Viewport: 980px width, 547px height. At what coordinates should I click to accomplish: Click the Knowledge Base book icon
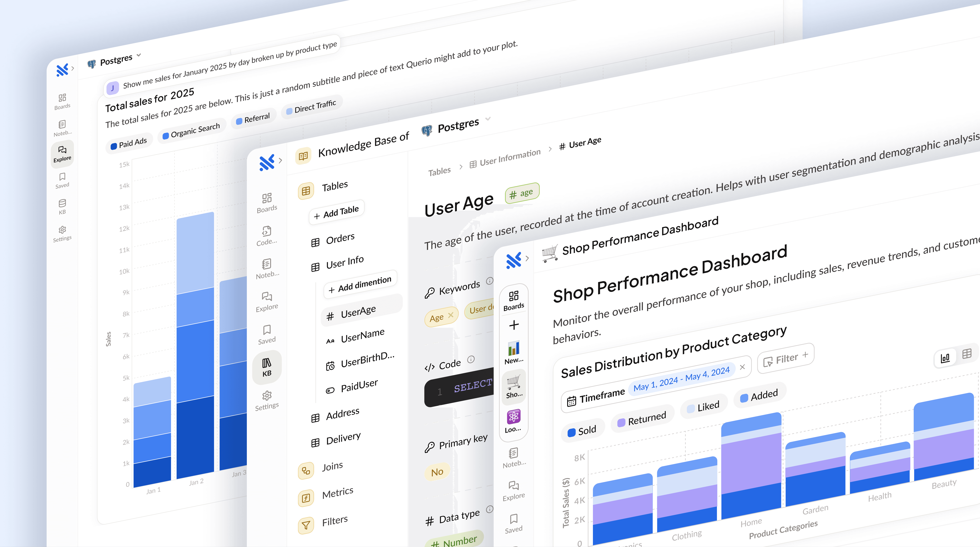coord(303,156)
